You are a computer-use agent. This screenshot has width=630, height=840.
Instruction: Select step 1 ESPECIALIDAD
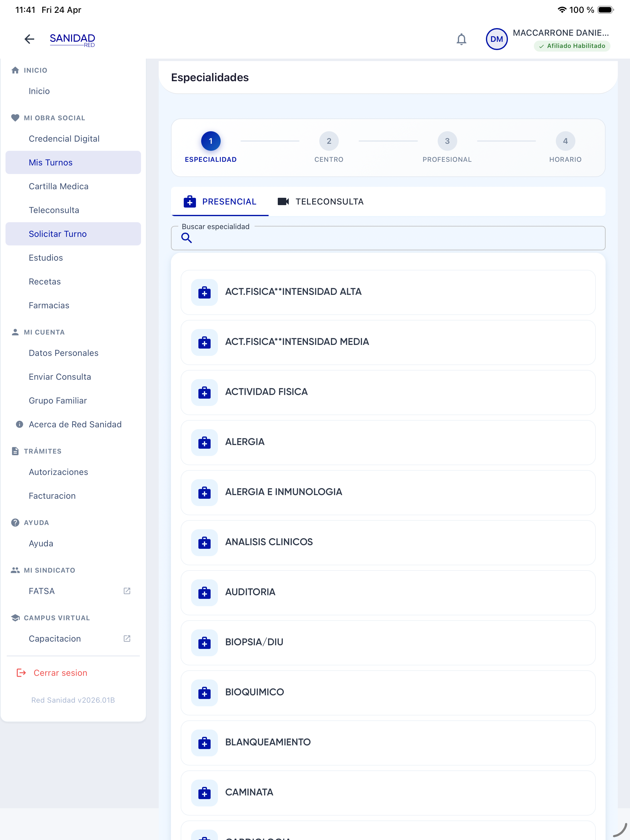click(211, 147)
